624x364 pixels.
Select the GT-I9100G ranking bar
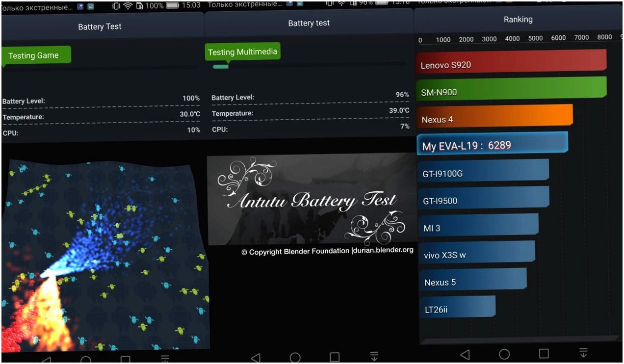pyautogui.click(x=483, y=171)
